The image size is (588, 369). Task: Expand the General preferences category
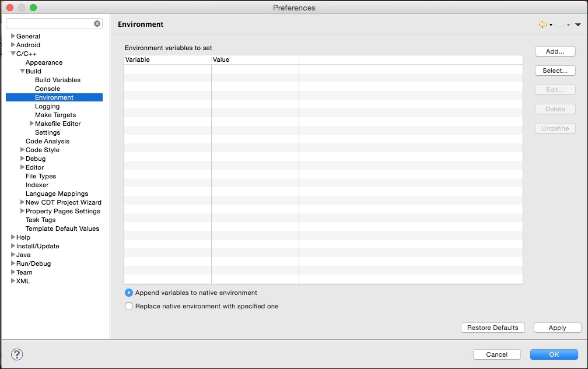13,36
